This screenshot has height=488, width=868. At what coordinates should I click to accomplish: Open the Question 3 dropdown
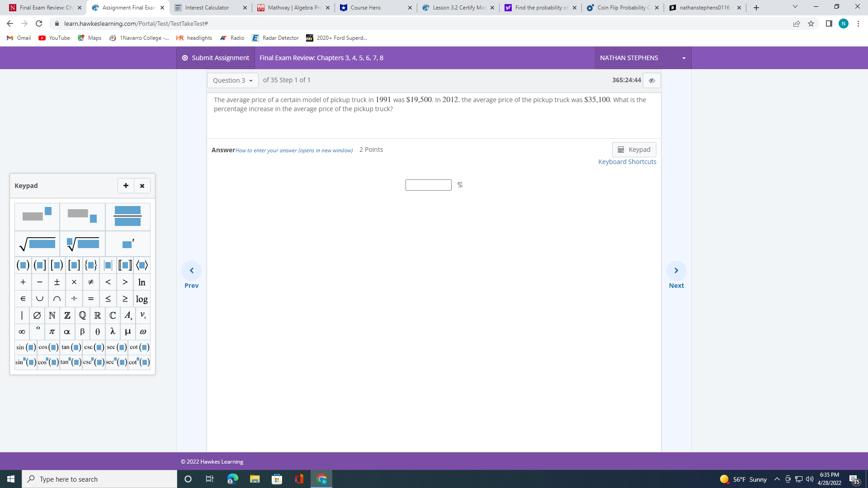click(x=232, y=80)
